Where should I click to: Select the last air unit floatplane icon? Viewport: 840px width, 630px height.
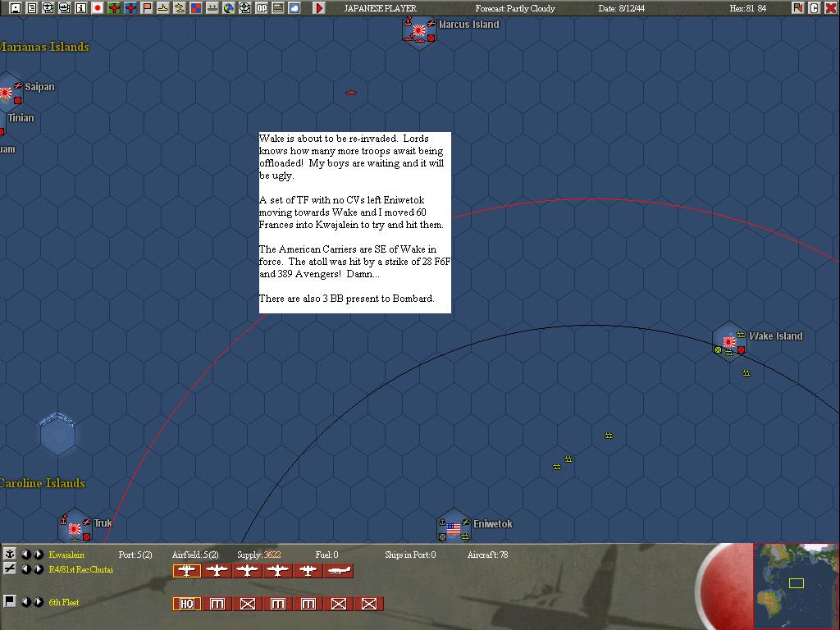click(x=339, y=571)
